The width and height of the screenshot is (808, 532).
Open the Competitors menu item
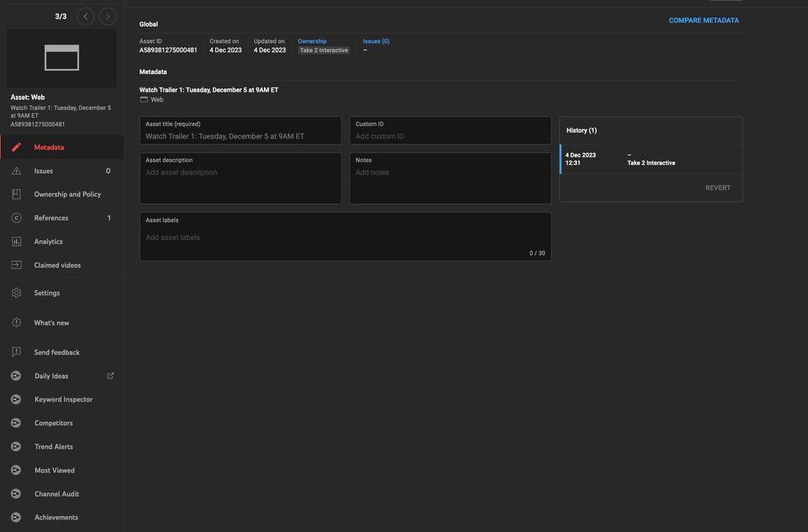tap(53, 423)
